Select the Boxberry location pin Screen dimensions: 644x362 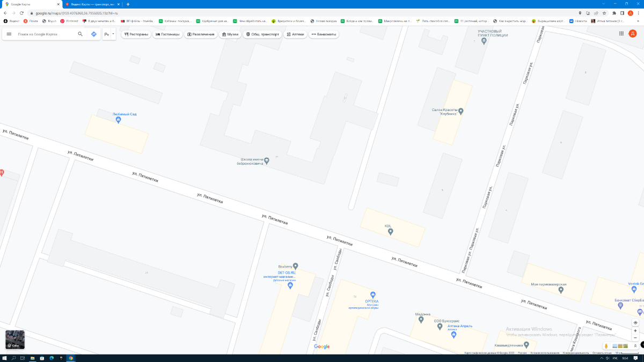pos(295,266)
